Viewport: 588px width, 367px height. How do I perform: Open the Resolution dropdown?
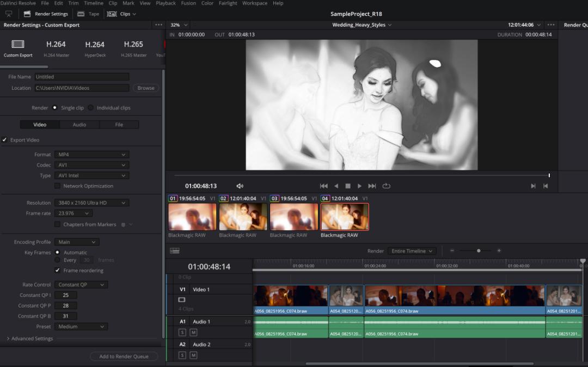tap(91, 203)
